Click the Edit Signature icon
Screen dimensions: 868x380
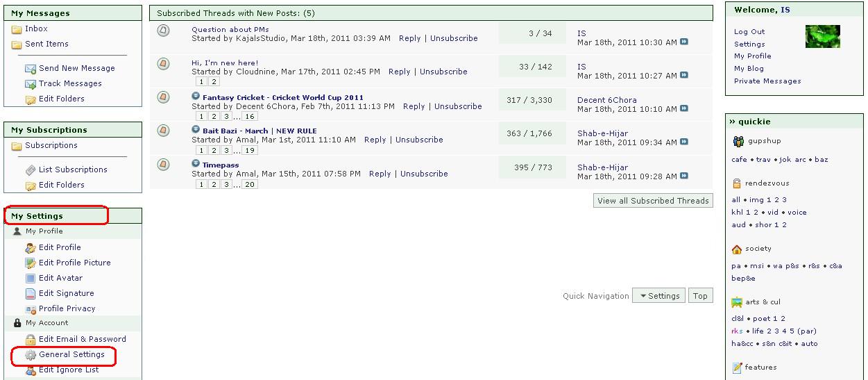[31, 293]
